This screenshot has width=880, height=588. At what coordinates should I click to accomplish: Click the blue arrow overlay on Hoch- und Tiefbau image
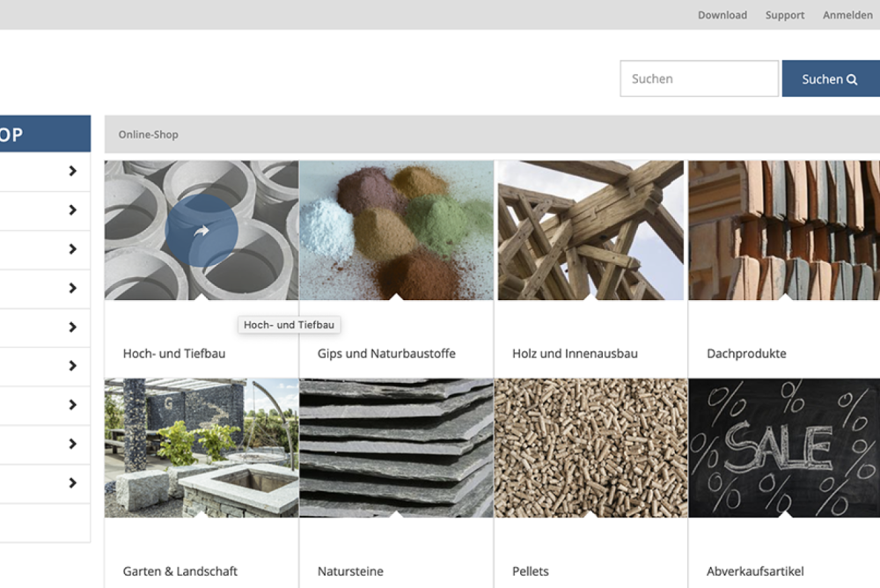pyautogui.click(x=202, y=232)
